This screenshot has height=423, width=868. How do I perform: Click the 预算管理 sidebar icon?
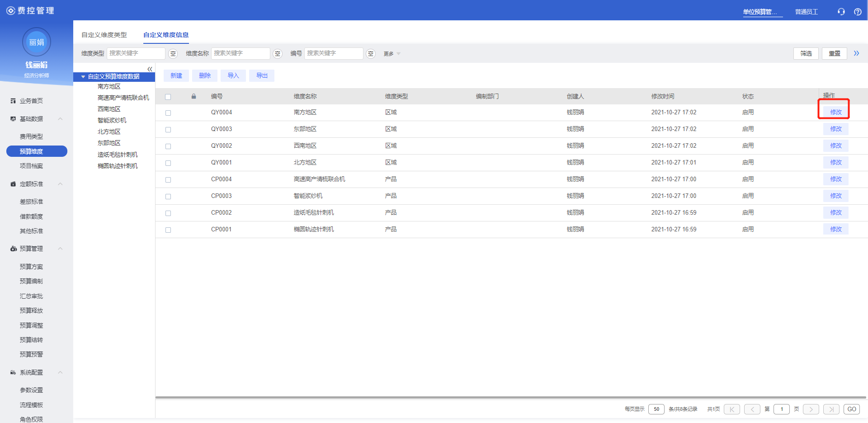13,249
